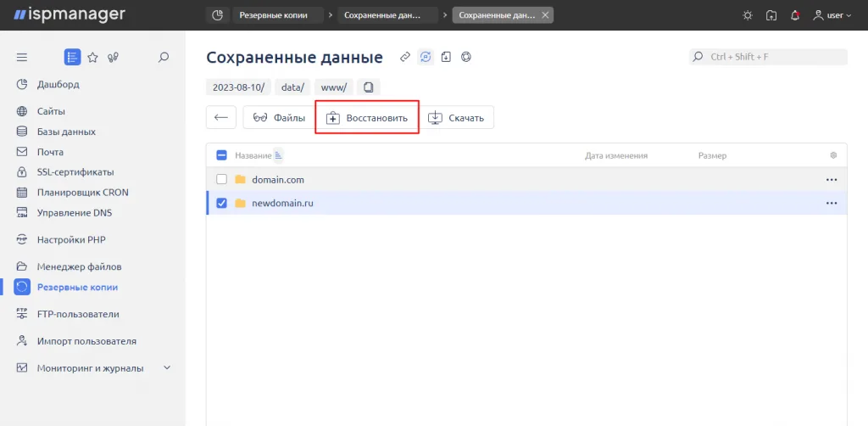The width and height of the screenshot is (868, 426).
Task: Open the middle Сохраненные дан... tab
Action: (387, 15)
